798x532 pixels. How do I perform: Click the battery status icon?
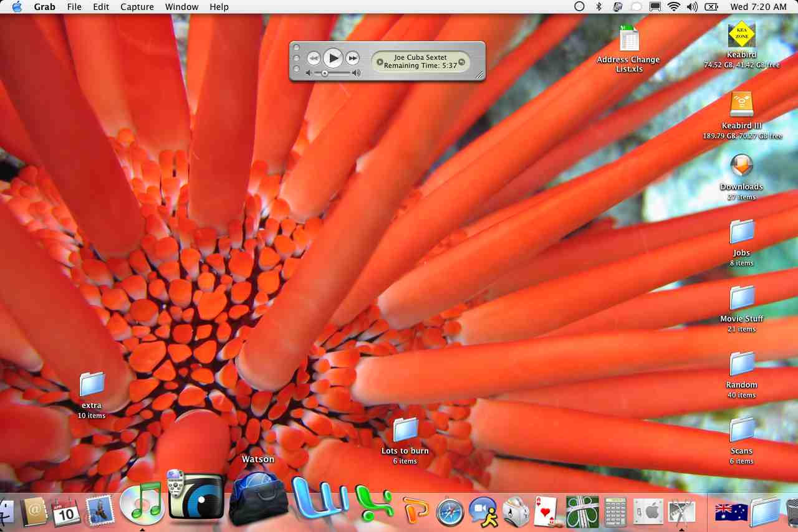click(x=711, y=7)
